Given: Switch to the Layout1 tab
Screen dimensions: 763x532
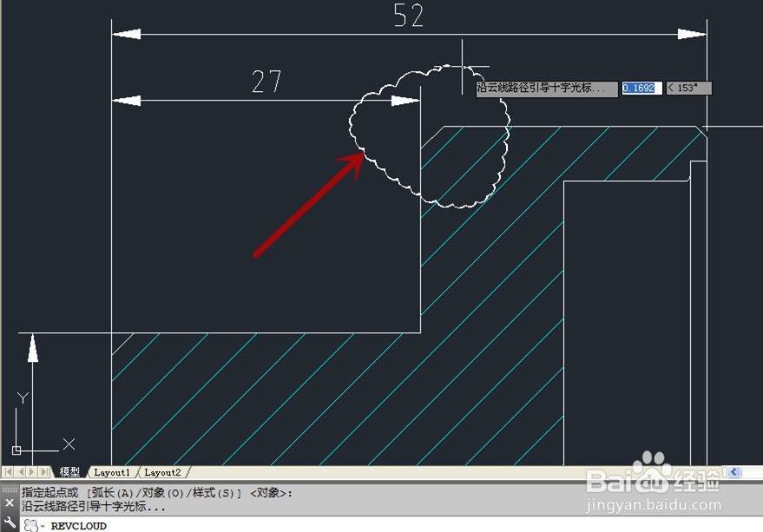Looking at the screenshot, I should (112, 472).
